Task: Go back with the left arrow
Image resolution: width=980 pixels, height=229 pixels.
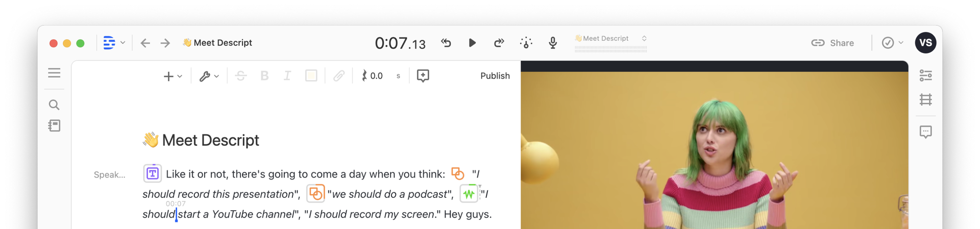Action: 145,43
